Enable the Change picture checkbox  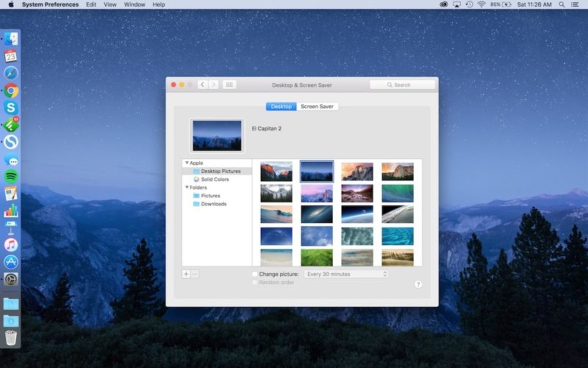coord(255,274)
